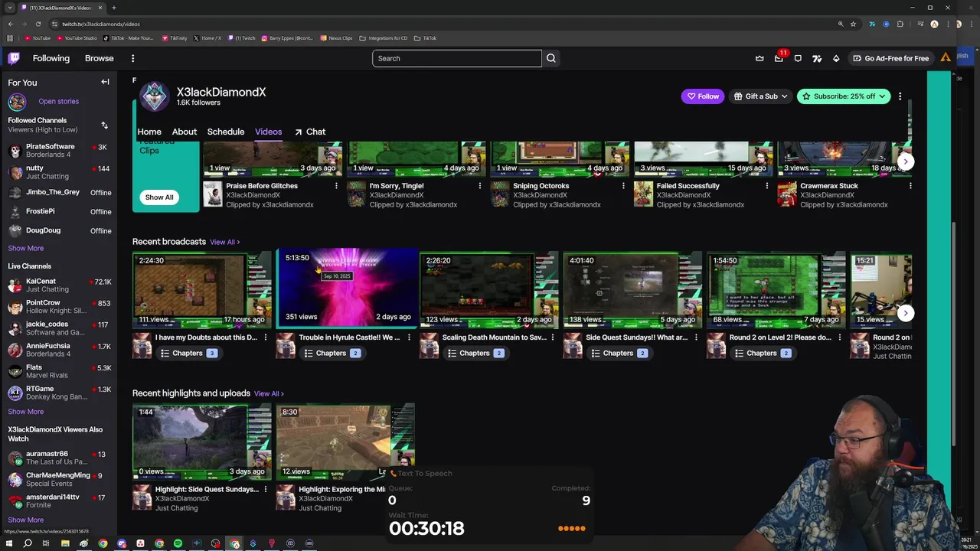Select the Videos tab
Image resolution: width=980 pixels, height=551 pixels.
point(268,132)
